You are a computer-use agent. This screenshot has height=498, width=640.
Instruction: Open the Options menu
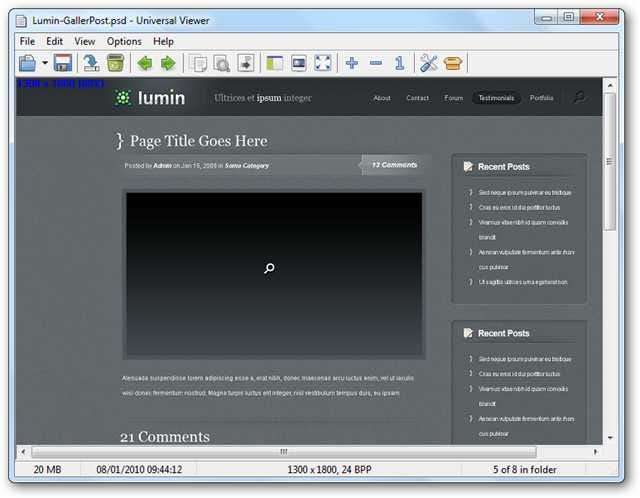pyautogui.click(x=124, y=41)
